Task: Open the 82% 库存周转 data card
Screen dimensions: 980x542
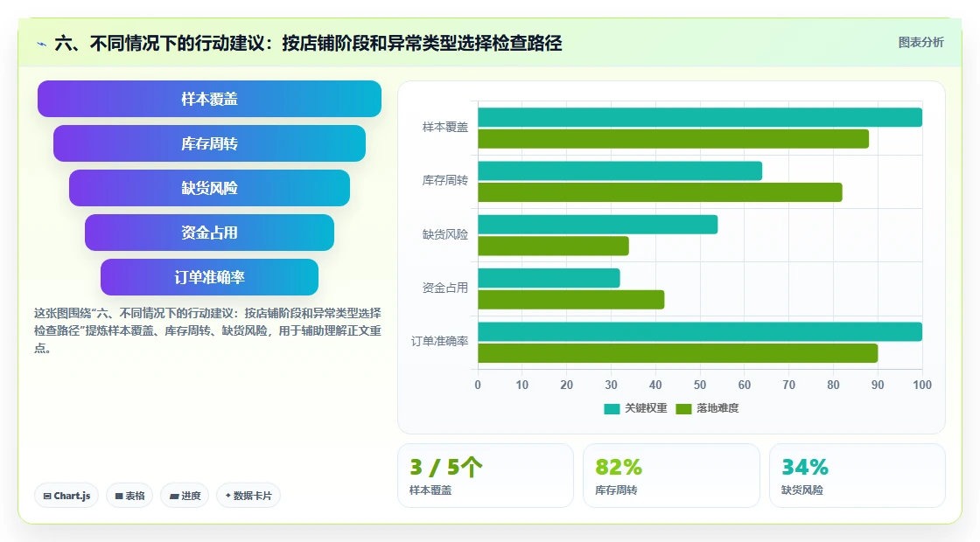Action: coord(671,476)
